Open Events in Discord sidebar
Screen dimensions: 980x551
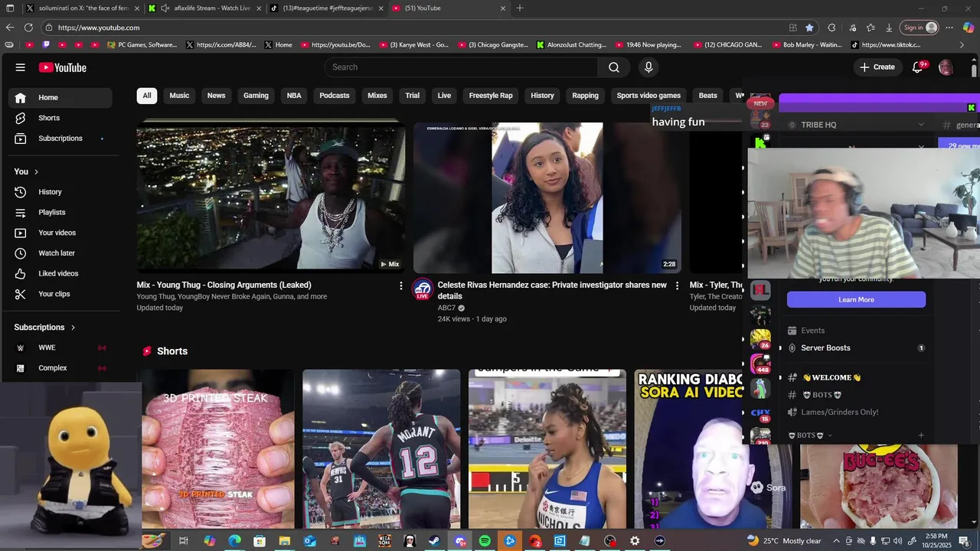(856, 331)
